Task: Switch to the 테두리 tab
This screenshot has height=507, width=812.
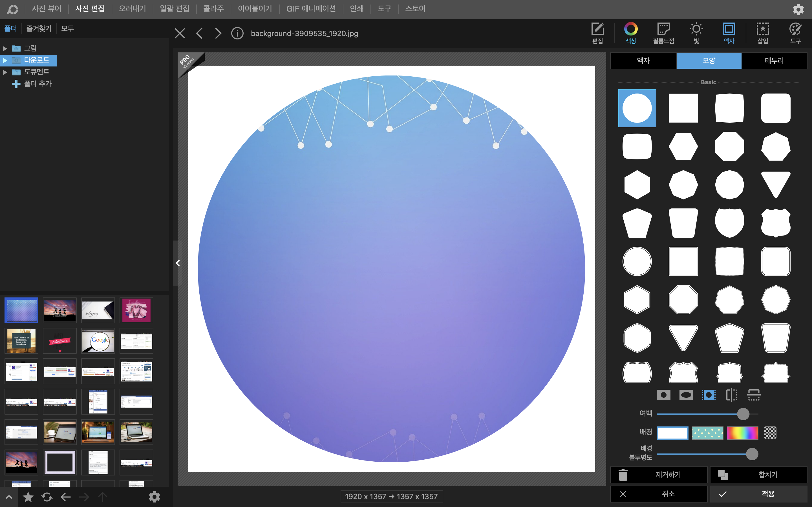Action: tap(774, 60)
